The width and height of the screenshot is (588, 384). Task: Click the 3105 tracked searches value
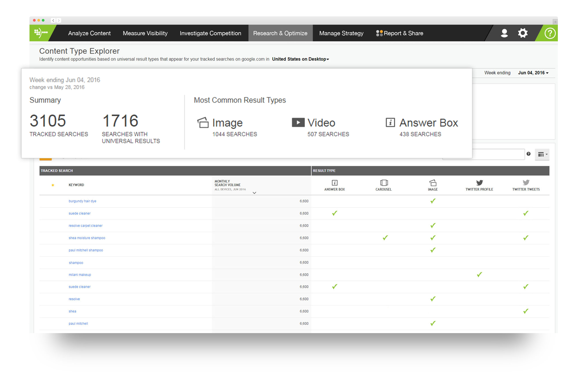[48, 121]
